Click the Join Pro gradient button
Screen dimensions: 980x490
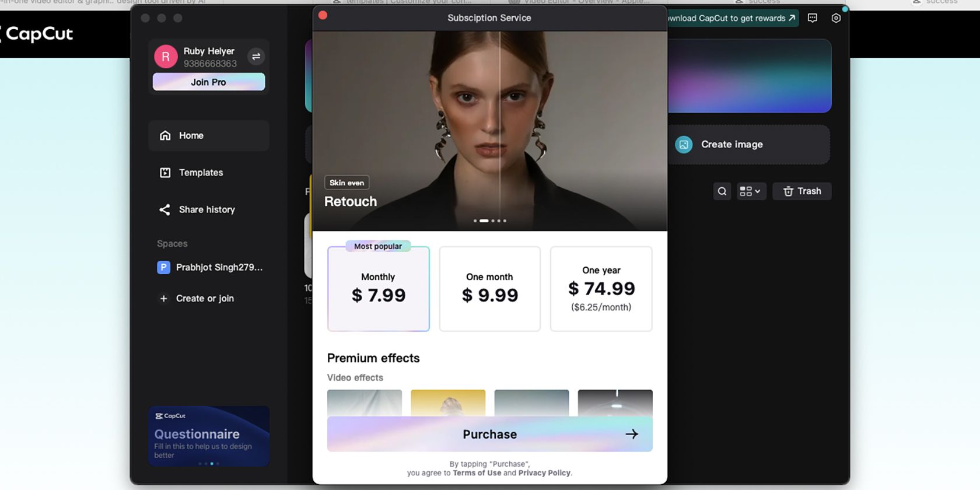point(208,82)
